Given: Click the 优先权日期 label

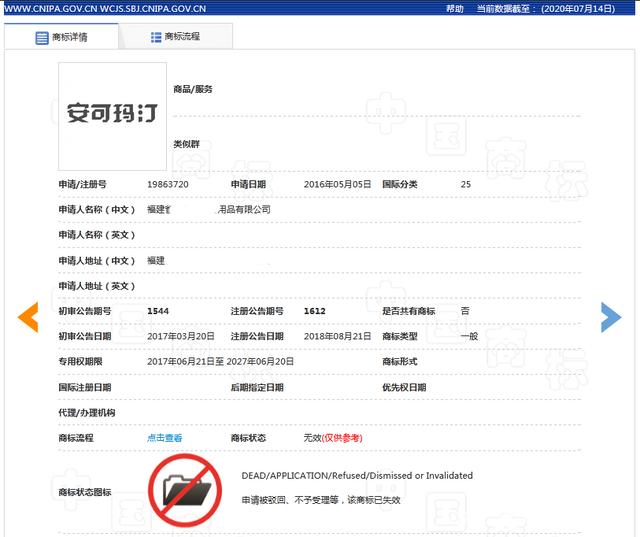Looking at the screenshot, I should point(404,387).
